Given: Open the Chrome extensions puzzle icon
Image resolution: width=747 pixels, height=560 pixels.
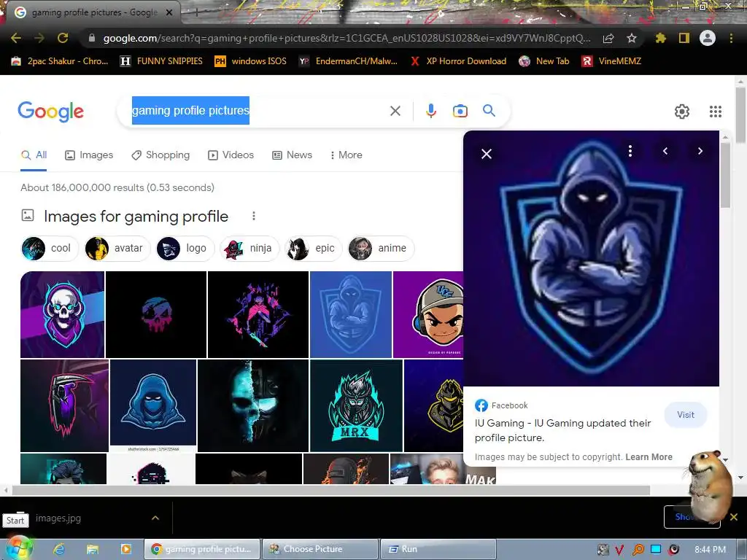Looking at the screenshot, I should tap(661, 38).
